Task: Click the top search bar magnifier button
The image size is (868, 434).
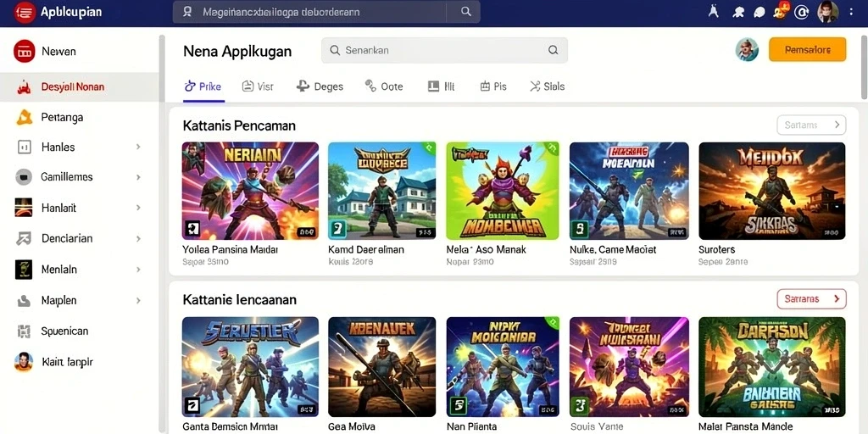Action: [x=466, y=12]
